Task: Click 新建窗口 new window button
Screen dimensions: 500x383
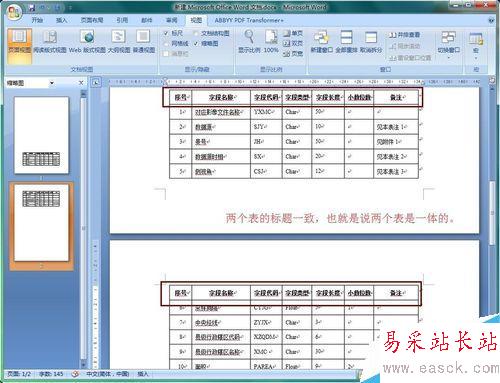Action: click(322, 42)
